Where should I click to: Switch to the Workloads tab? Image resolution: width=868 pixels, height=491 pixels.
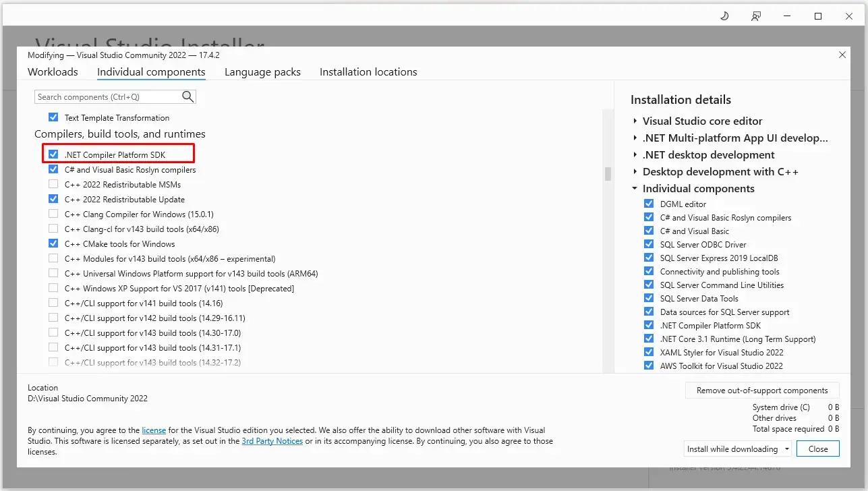click(53, 72)
